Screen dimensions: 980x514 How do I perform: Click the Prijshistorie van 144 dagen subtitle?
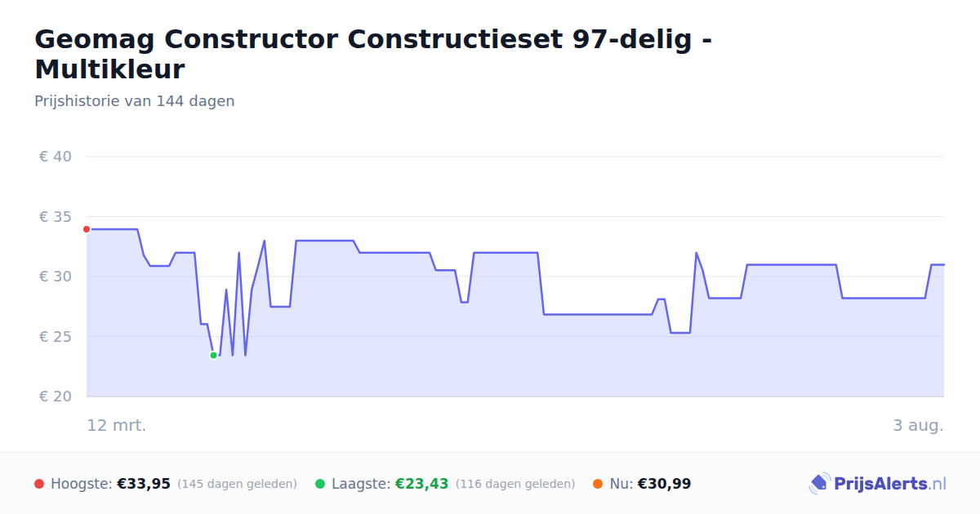[135, 101]
